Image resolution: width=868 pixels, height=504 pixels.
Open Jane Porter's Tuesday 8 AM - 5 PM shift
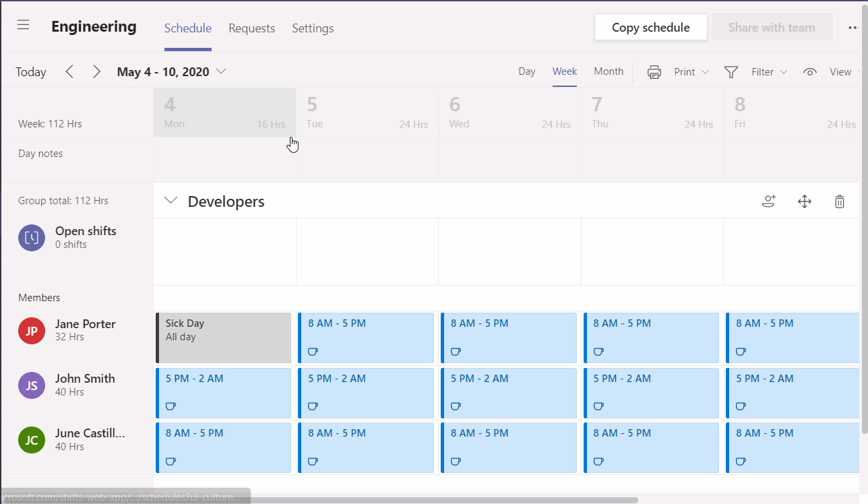click(x=366, y=338)
